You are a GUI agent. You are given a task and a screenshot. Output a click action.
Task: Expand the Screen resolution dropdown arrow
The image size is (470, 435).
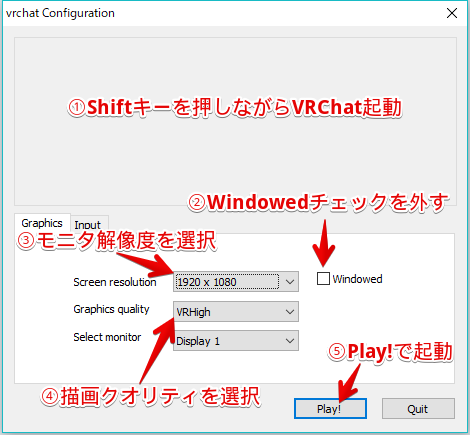click(290, 282)
